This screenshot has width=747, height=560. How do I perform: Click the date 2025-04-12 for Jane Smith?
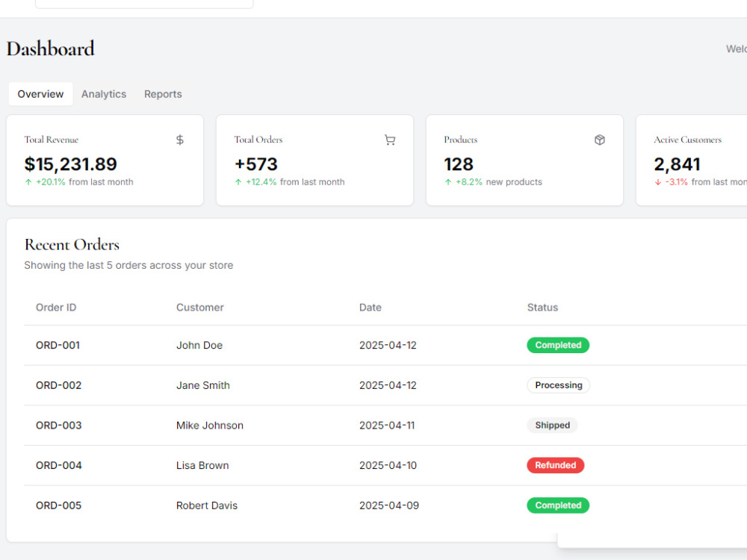[388, 385]
